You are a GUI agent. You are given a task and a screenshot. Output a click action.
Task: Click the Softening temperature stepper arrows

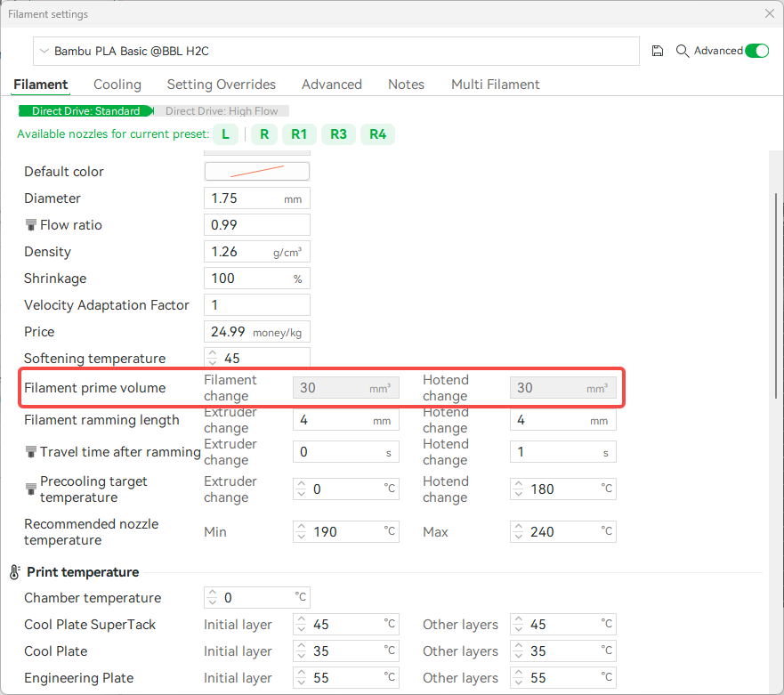click(x=213, y=358)
